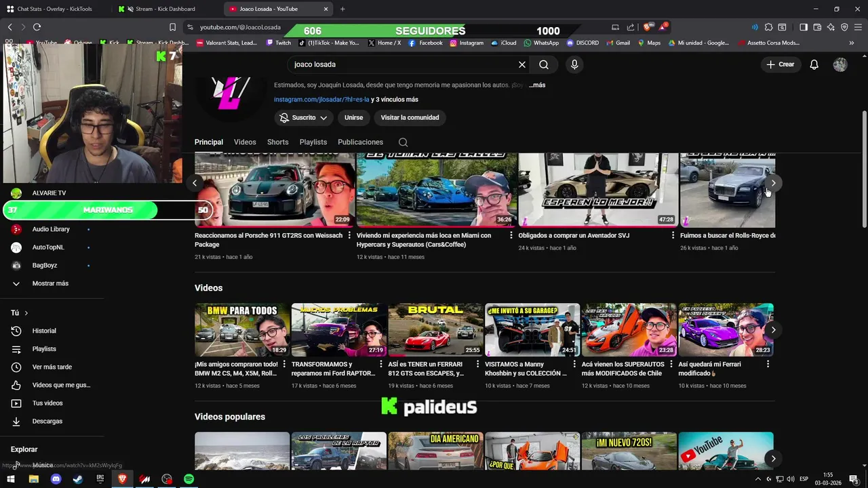Open the browser extensions puzzle icon

coord(768,27)
